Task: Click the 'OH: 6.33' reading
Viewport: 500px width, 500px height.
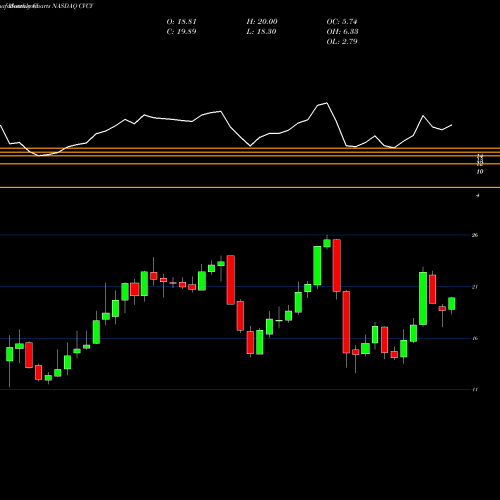Action: click(342, 32)
